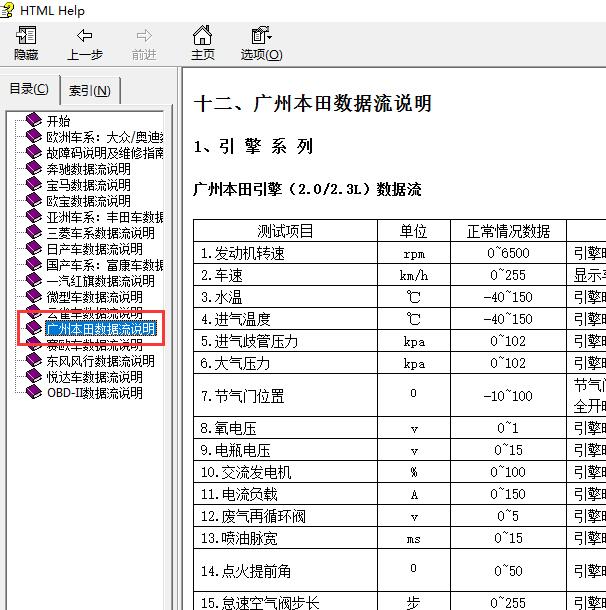Click the 单位 column header
The width and height of the screenshot is (606, 610).
point(413,231)
